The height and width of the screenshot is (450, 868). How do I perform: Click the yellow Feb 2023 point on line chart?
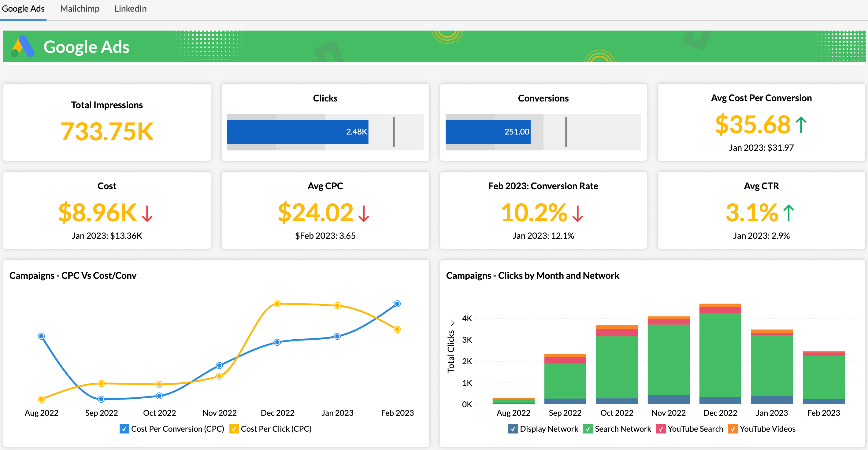(x=397, y=330)
